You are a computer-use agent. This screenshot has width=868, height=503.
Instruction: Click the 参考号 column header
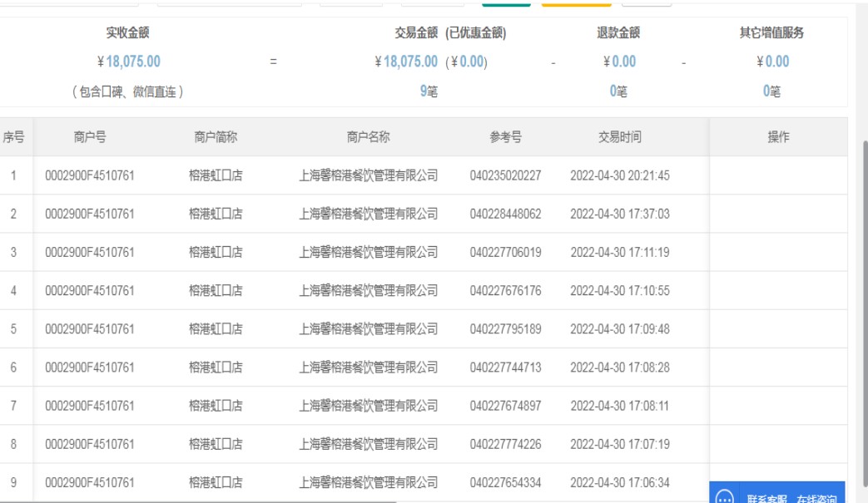(x=505, y=137)
